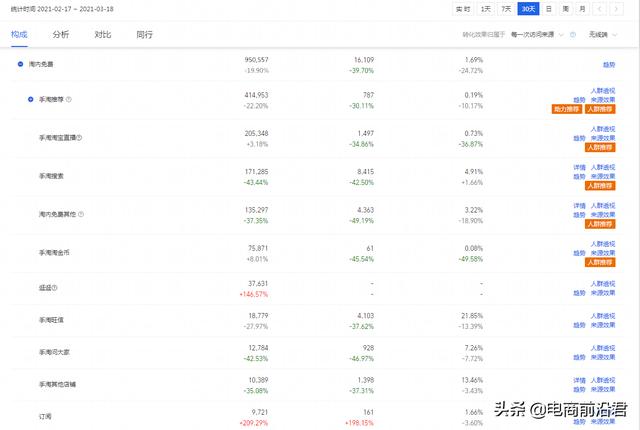The image size is (640, 430).
Task: Open 人群透视 for 手淘搜索 row
Action: click(603, 167)
